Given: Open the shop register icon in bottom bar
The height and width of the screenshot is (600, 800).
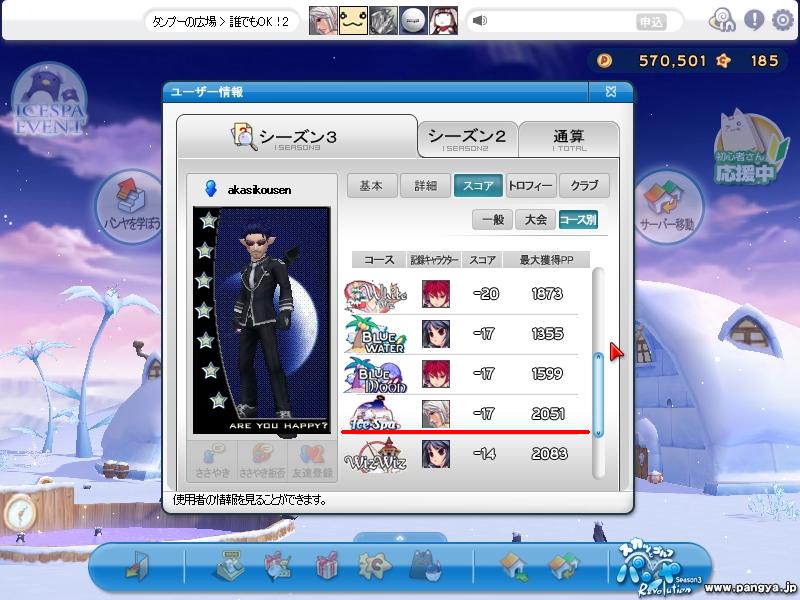Looking at the screenshot, I should click(228, 565).
